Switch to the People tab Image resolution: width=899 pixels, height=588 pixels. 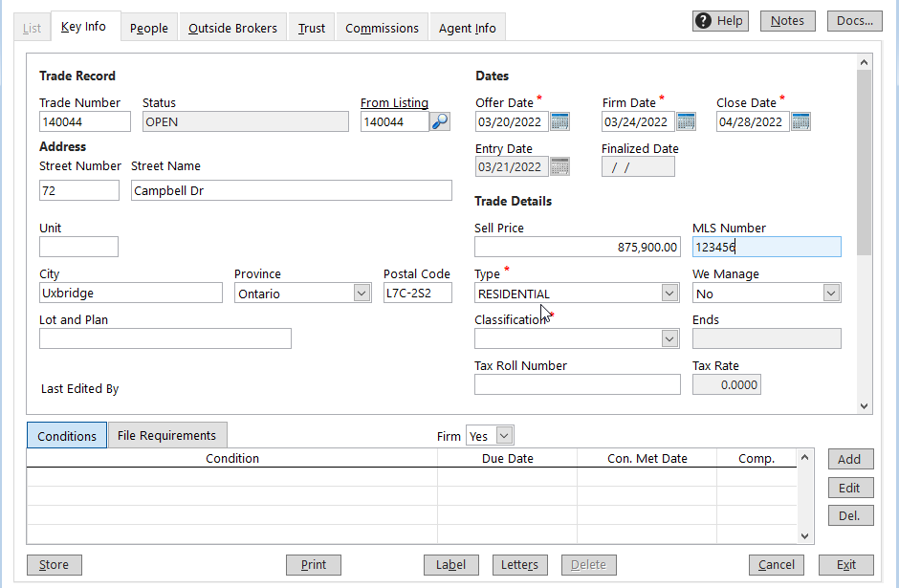click(x=148, y=28)
